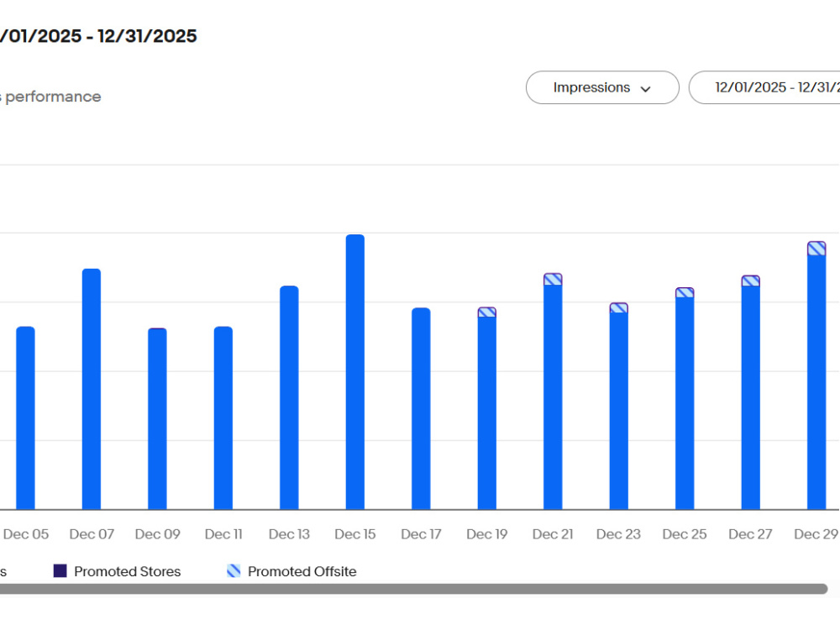
Task: Click the Dec 05 axis label
Action: click(x=26, y=534)
